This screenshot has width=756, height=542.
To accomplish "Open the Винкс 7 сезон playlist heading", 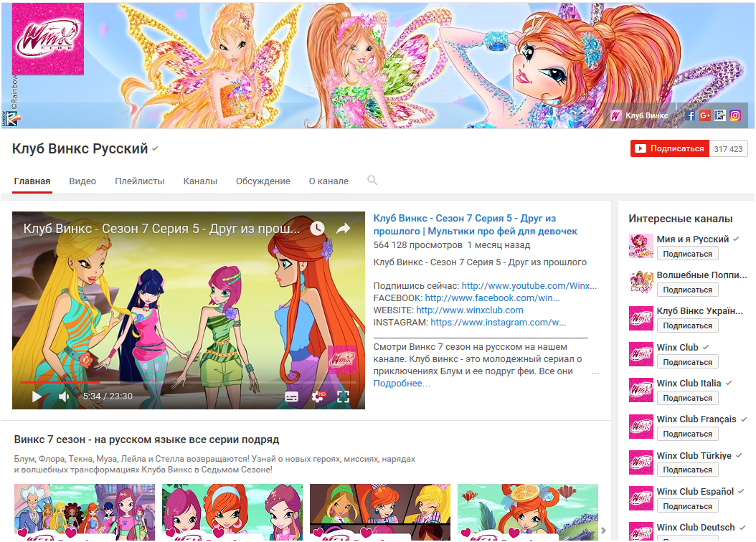I will pos(146,439).
